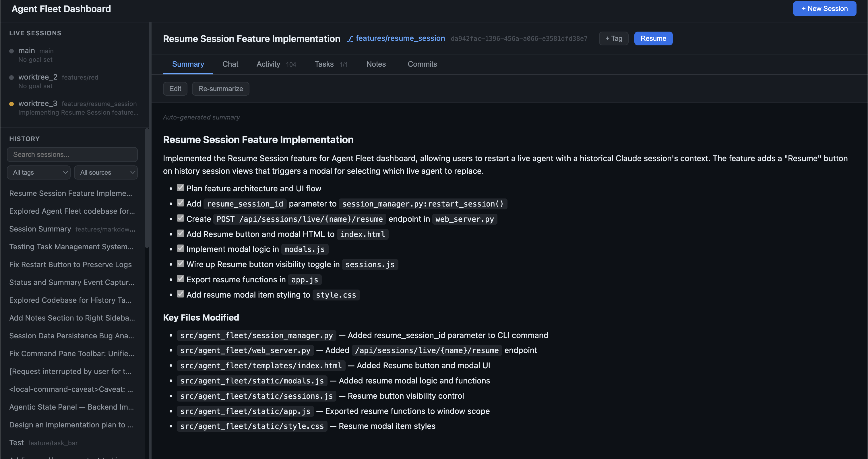The height and width of the screenshot is (459, 868).
Task: Click the 'src/agent_fleet/static/app.js' file path
Action: pos(245,411)
